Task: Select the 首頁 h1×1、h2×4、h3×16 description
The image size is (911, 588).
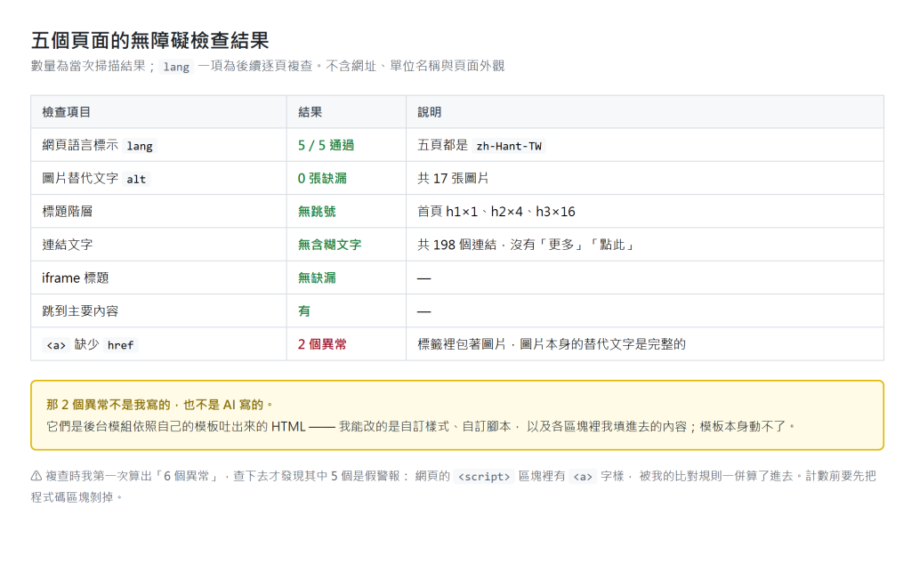Action: [496, 212]
